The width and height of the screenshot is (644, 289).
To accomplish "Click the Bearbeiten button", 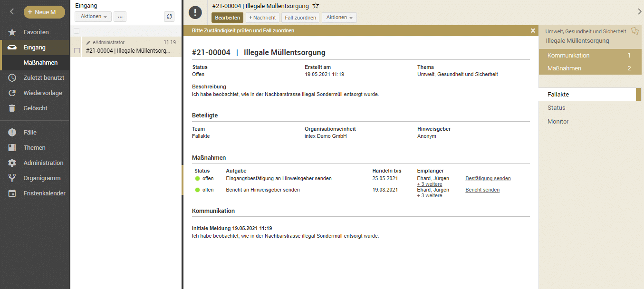I will click(x=227, y=18).
